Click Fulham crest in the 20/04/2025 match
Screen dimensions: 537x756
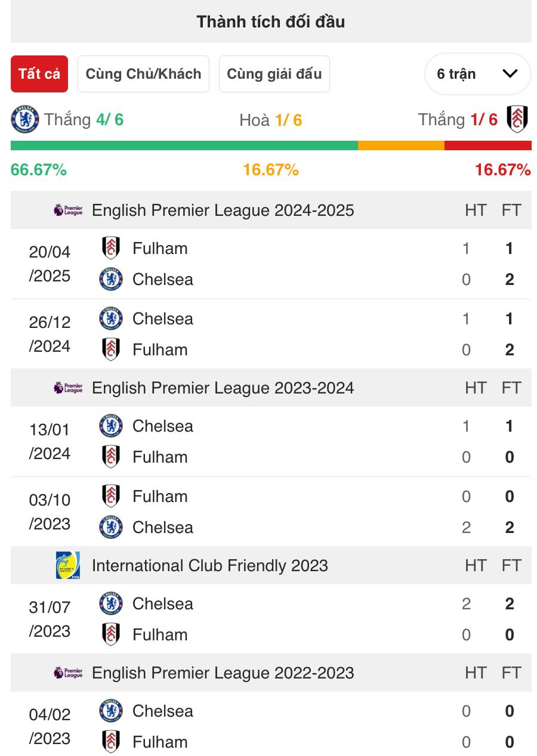tap(111, 248)
